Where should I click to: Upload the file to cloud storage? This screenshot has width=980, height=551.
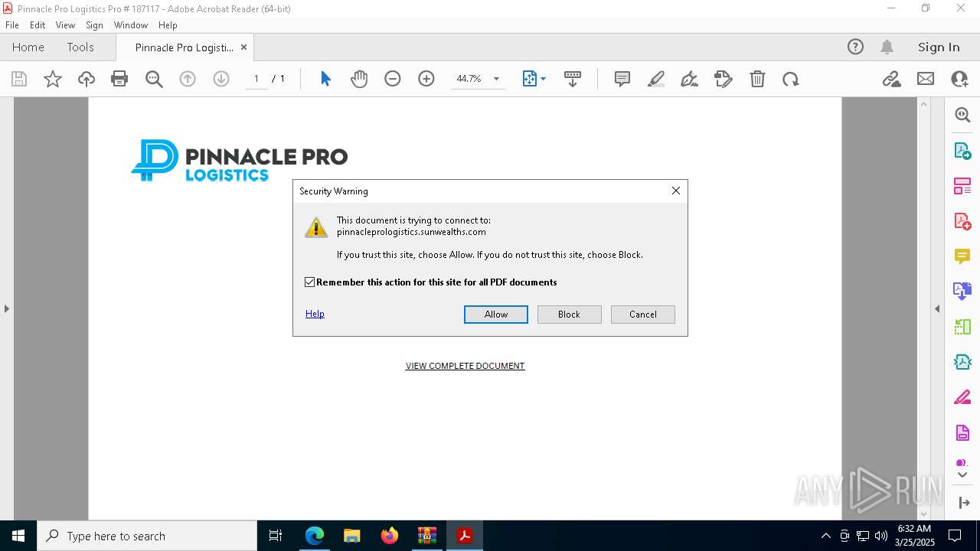(x=87, y=79)
